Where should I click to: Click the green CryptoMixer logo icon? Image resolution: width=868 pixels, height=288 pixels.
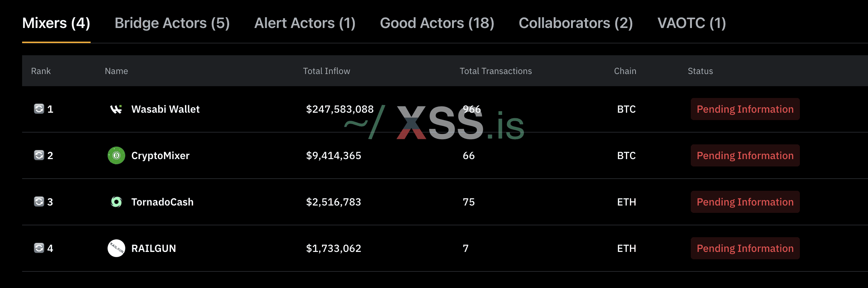[116, 155]
